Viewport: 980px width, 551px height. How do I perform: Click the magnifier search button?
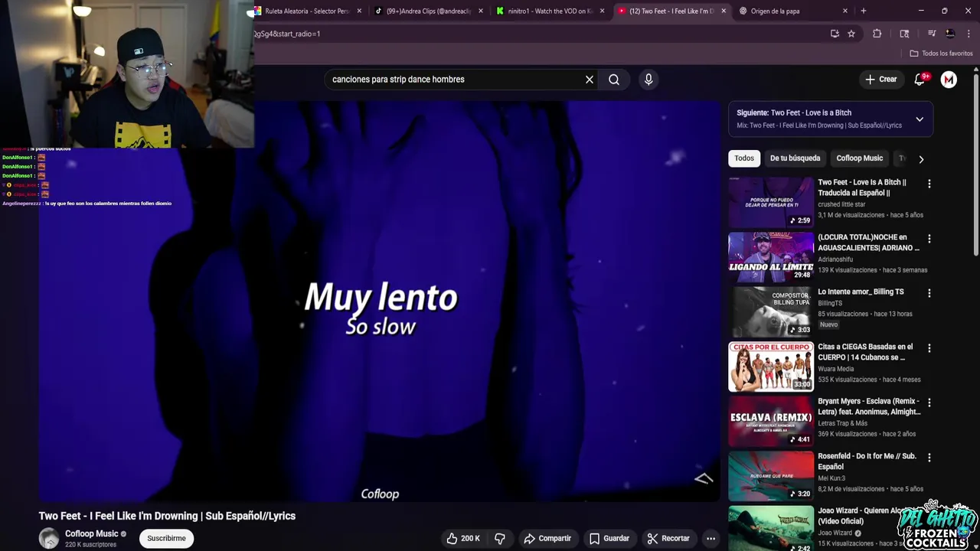coord(614,80)
